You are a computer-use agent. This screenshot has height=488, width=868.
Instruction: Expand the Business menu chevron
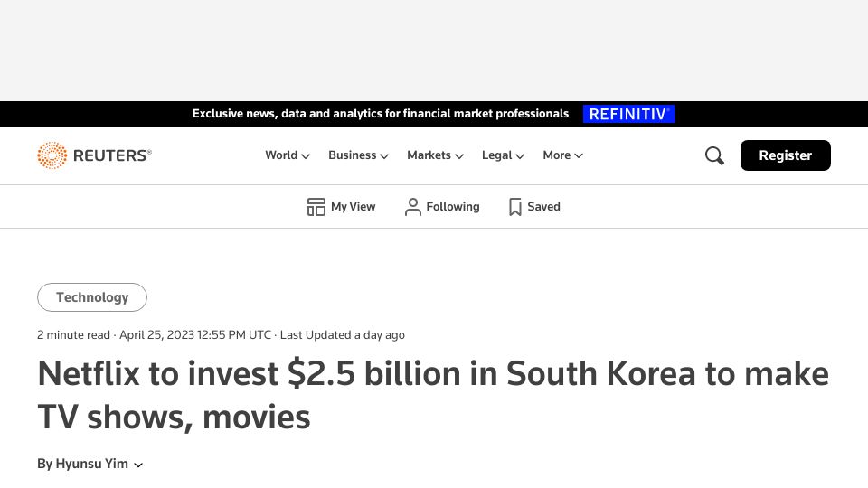coord(384,156)
